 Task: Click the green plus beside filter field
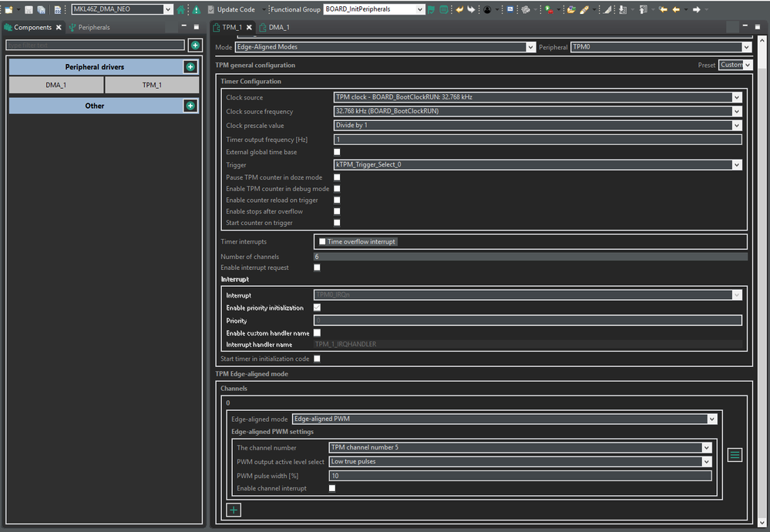[196, 45]
